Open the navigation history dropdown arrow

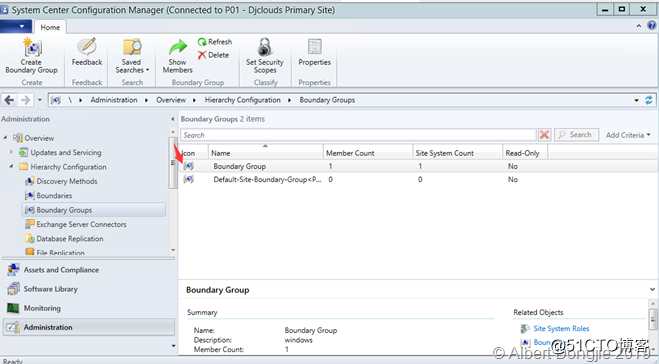[x=40, y=100]
